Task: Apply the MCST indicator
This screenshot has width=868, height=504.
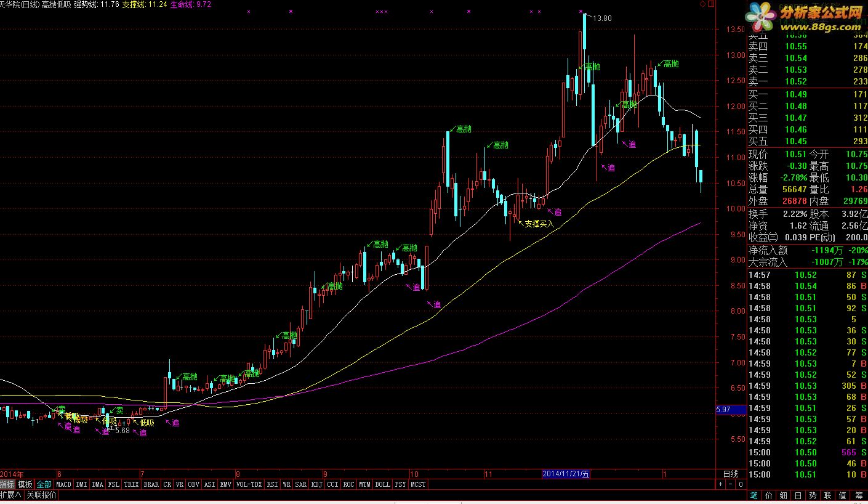Action: click(x=418, y=484)
